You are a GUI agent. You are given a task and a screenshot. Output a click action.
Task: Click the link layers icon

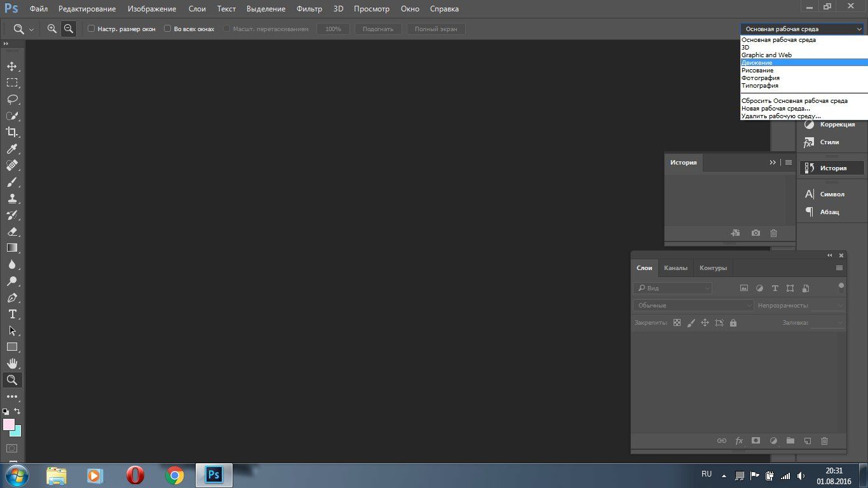pos(722,440)
